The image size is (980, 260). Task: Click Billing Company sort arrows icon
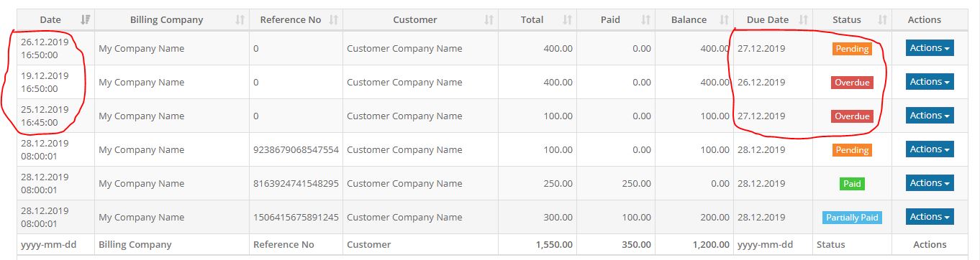[x=240, y=20]
